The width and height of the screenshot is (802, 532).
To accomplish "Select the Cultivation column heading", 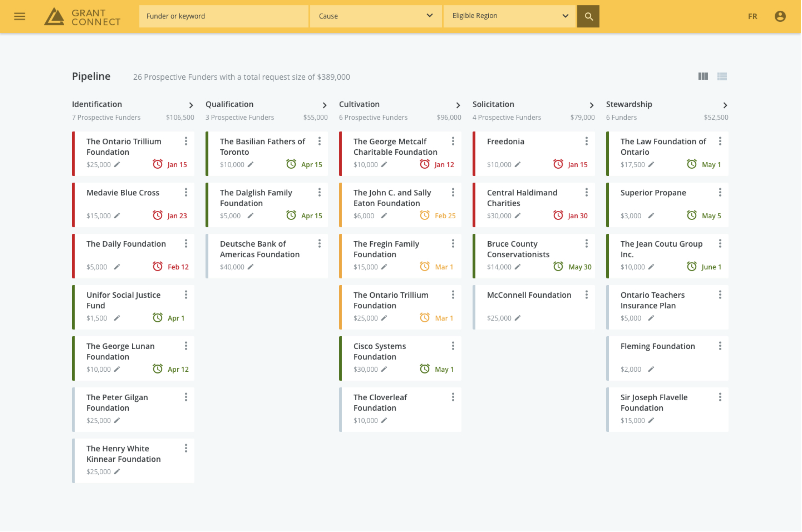I will [x=360, y=105].
